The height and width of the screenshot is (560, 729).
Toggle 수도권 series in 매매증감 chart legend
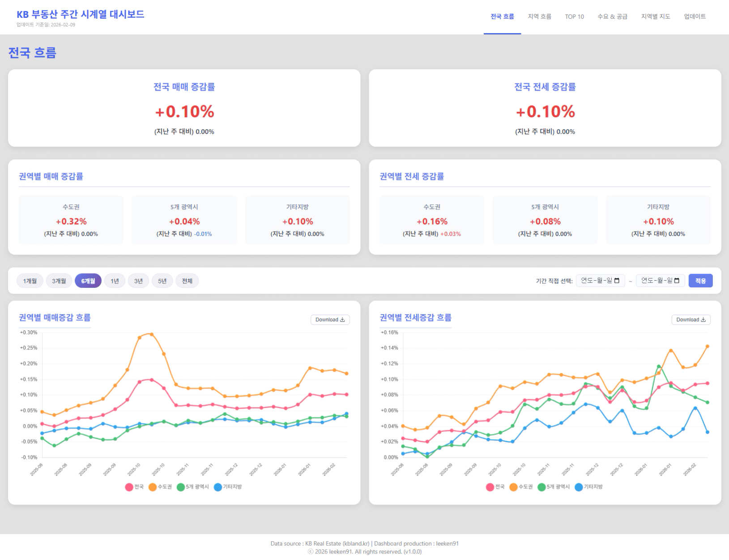(160, 487)
